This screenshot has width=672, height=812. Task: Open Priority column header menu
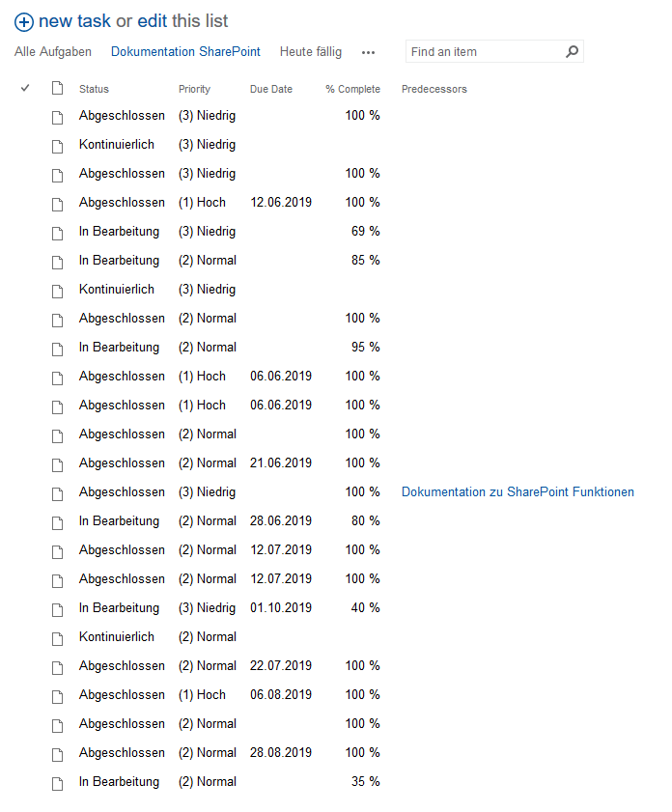pos(194,89)
